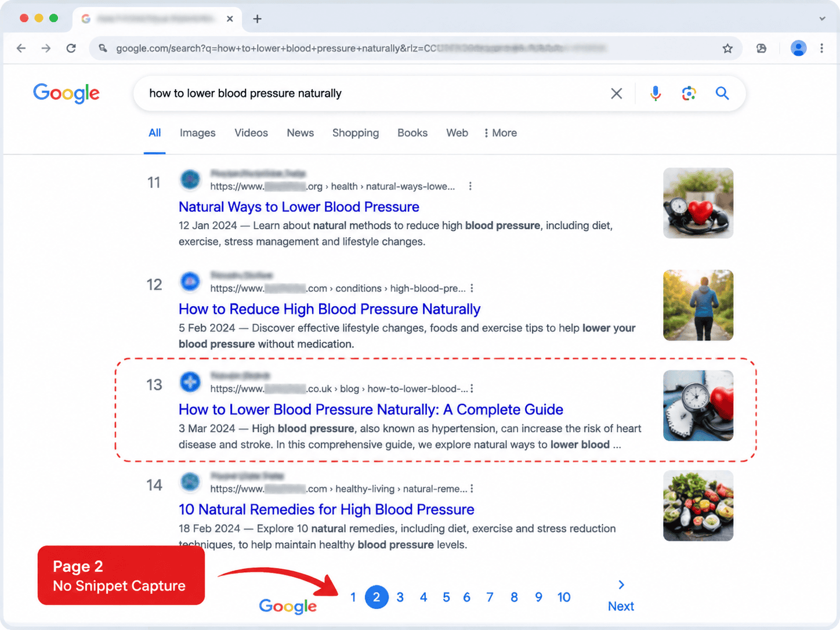
Task: Open options menu for result 11
Action: [x=470, y=186]
